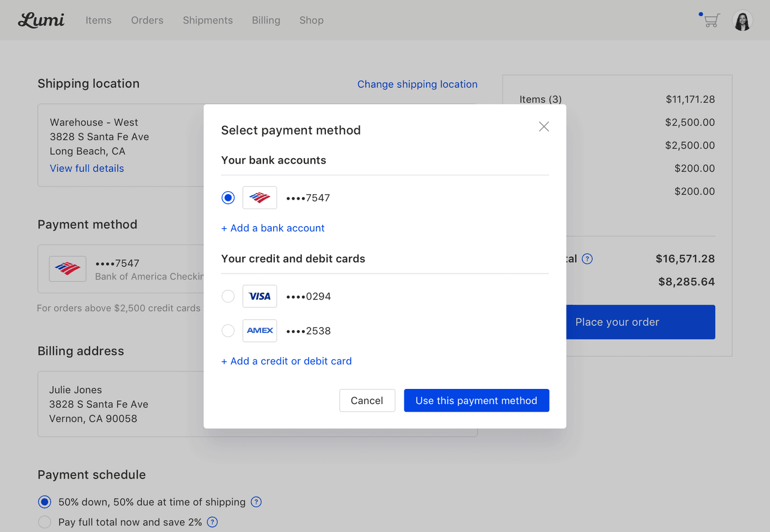
Task: Choose Pay full total now option
Action: [x=45, y=522]
